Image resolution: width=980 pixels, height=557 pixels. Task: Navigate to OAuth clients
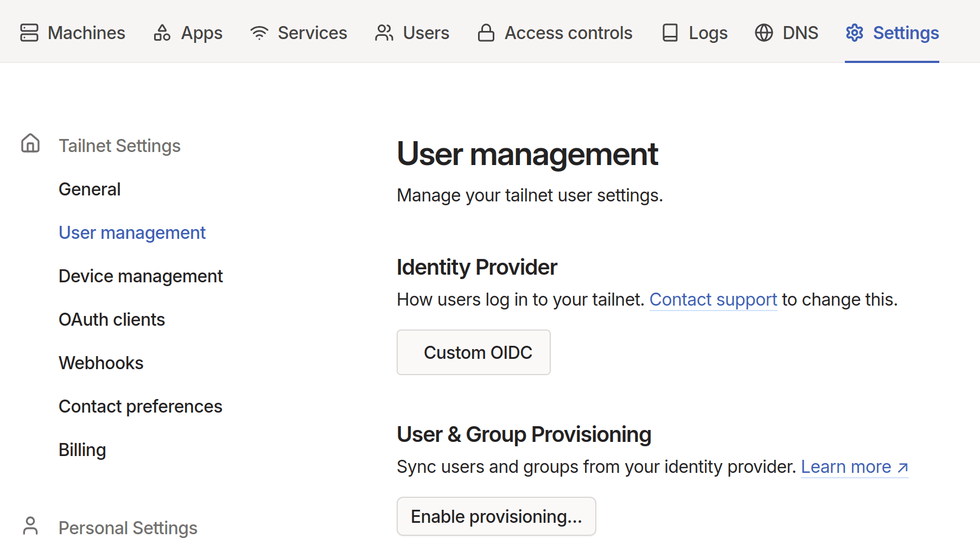[111, 319]
